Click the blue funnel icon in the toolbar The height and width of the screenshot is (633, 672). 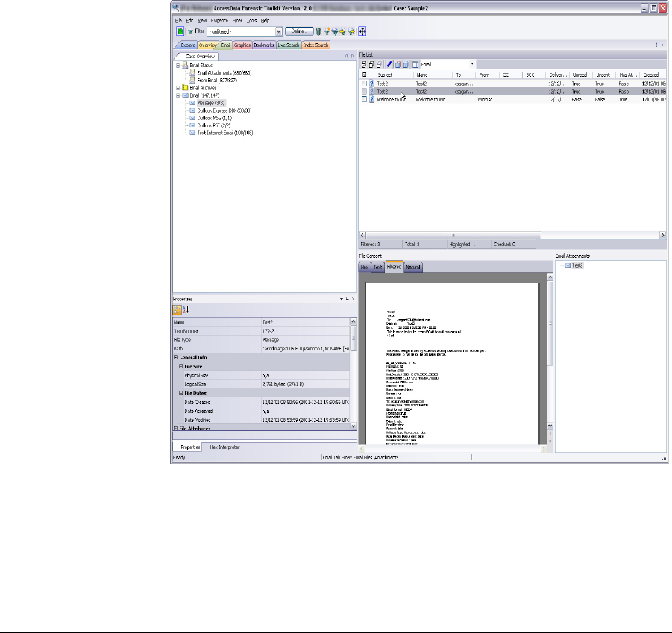tap(335, 31)
